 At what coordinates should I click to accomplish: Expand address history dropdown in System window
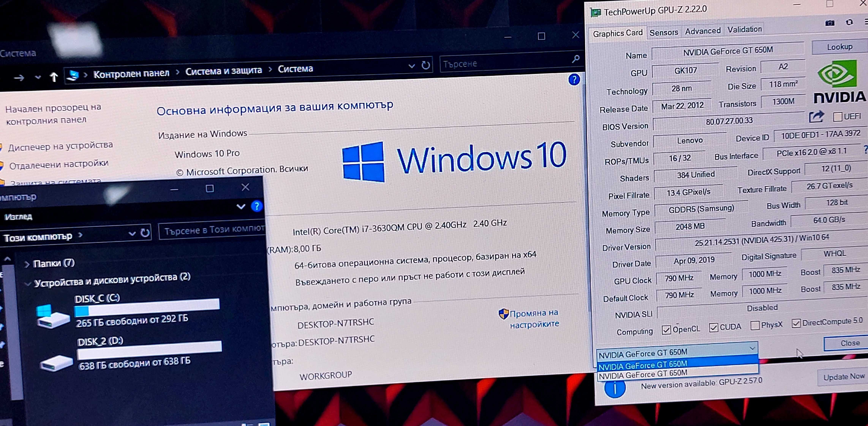pyautogui.click(x=411, y=66)
